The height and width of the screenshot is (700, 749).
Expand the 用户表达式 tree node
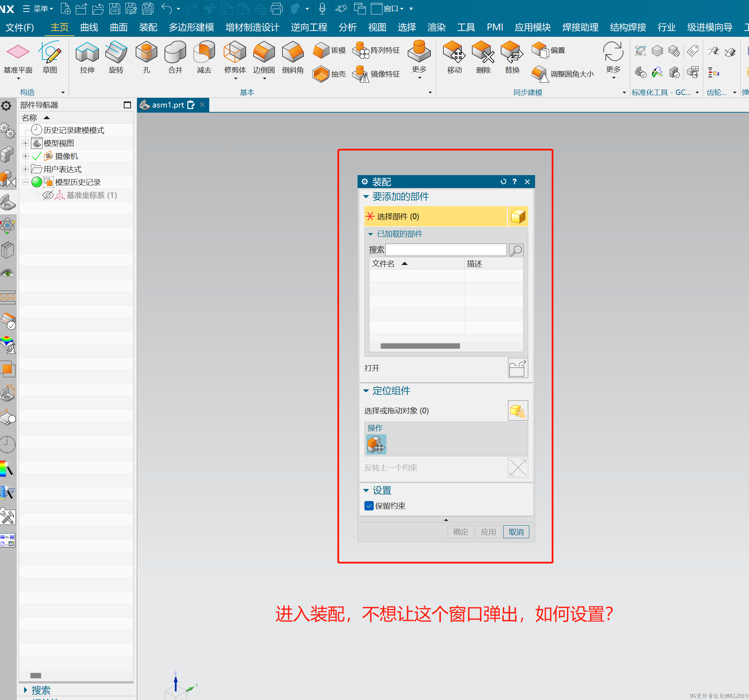tap(25, 169)
